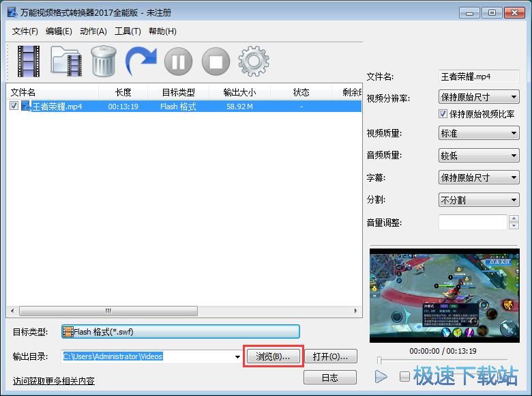Click the 00:00:00 / 00:13:19 time readout
This screenshot has height=396, width=532.
(x=443, y=351)
